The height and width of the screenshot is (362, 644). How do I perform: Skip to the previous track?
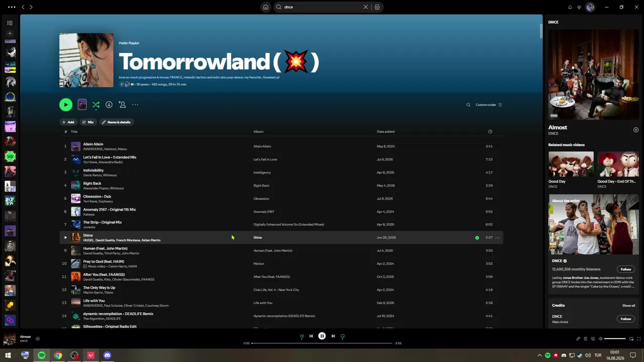pyautogui.click(x=311, y=336)
